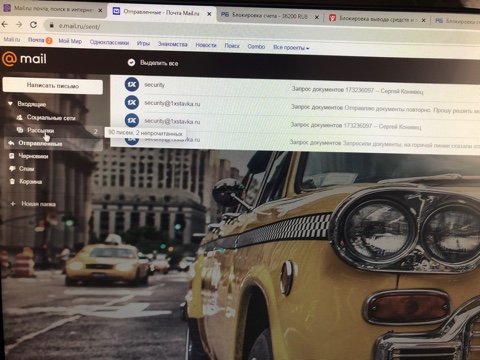Click the 1X avatar of first security email
The width and height of the screenshot is (480, 360).
(x=132, y=84)
